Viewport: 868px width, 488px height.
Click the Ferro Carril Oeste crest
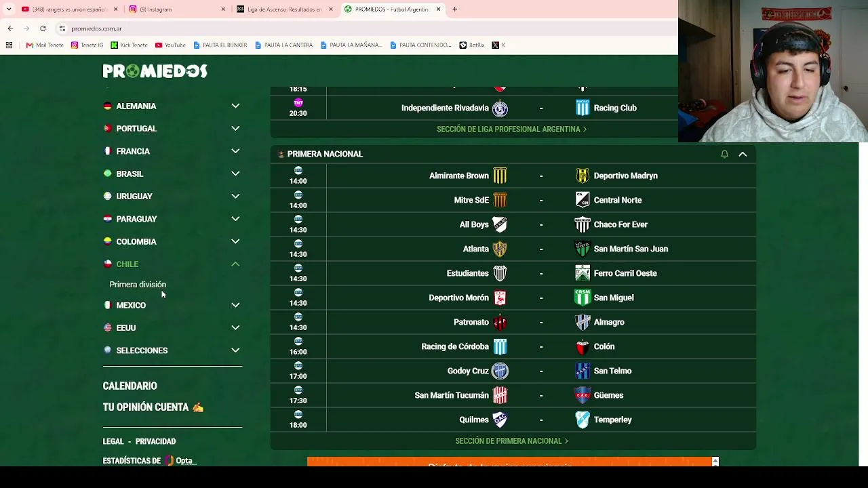click(583, 273)
